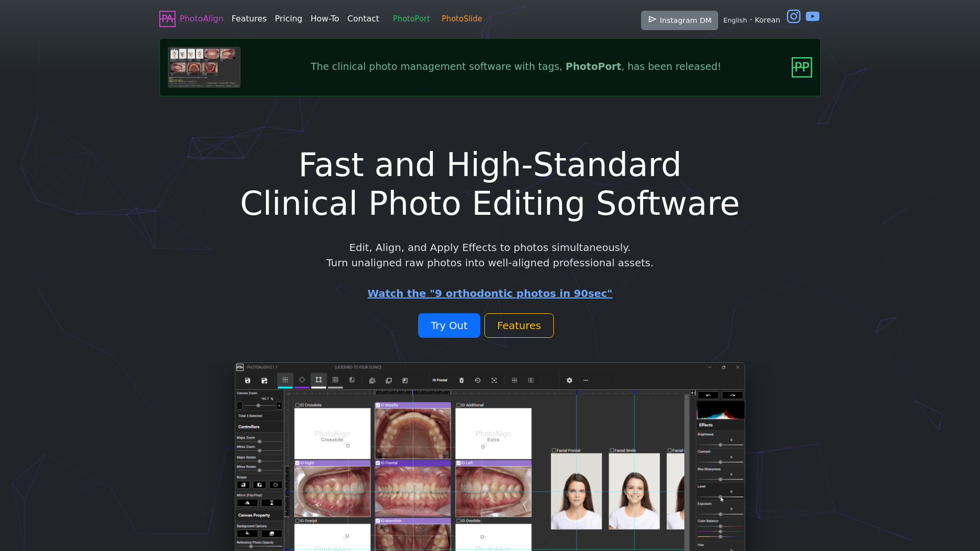Watch the 9 orthodontic photos link
Viewport: 980px width, 551px height.
(489, 293)
